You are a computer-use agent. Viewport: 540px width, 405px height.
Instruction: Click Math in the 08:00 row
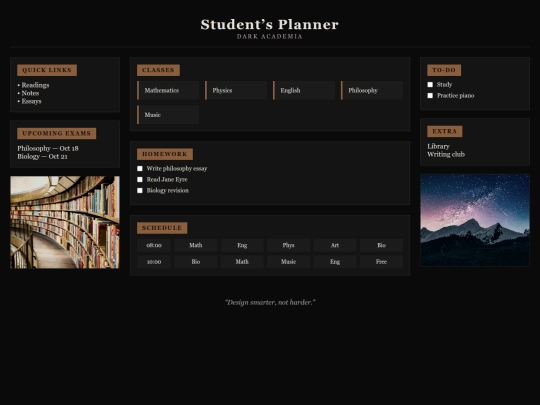[196, 245]
